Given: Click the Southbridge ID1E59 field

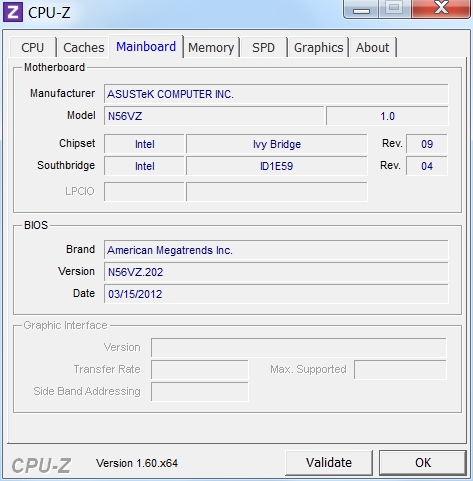Looking at the screenshot, I should click(277, 166).
